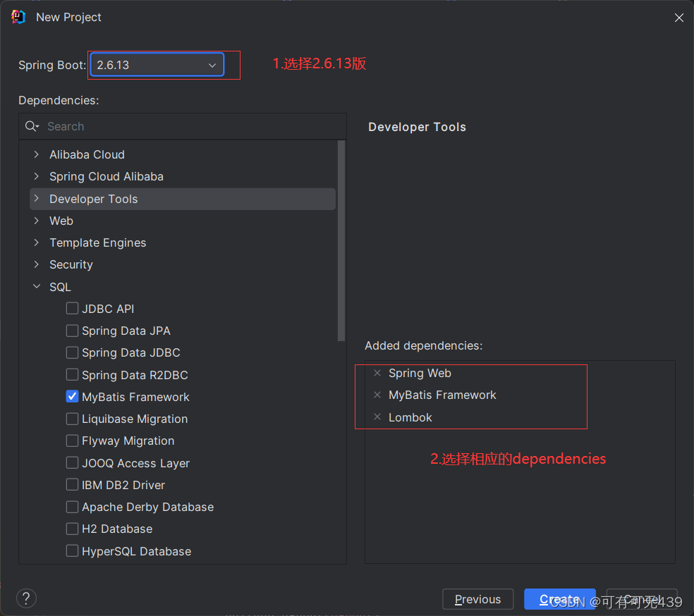Uncheck the MyBatis Framework checkbox
The image size is (694, 616).
coord(72,397)
